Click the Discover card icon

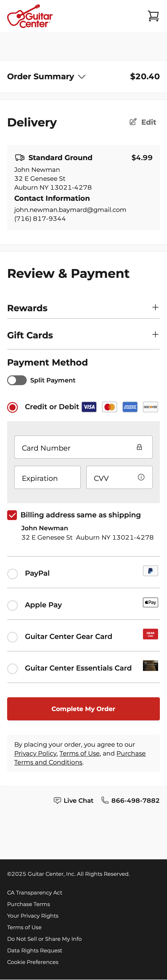(150, 407)
